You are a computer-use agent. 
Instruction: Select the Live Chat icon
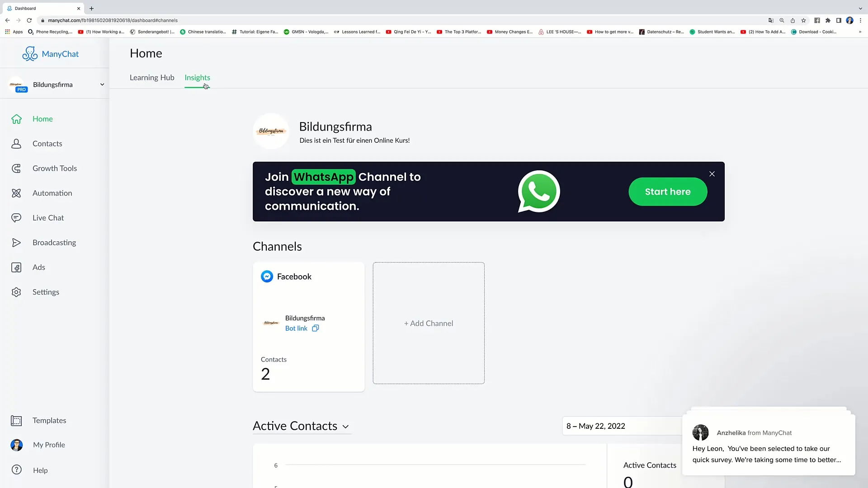[16, 217]
